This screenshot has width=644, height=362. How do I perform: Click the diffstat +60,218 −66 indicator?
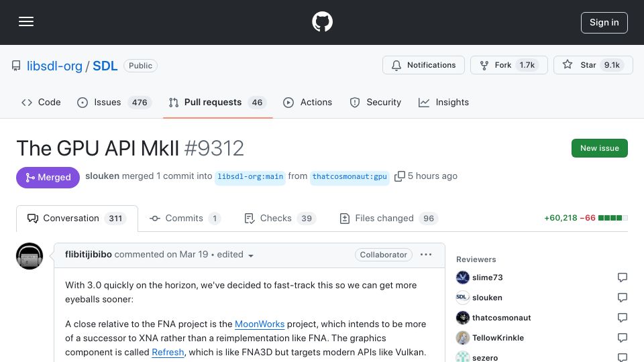click(586, 218)
